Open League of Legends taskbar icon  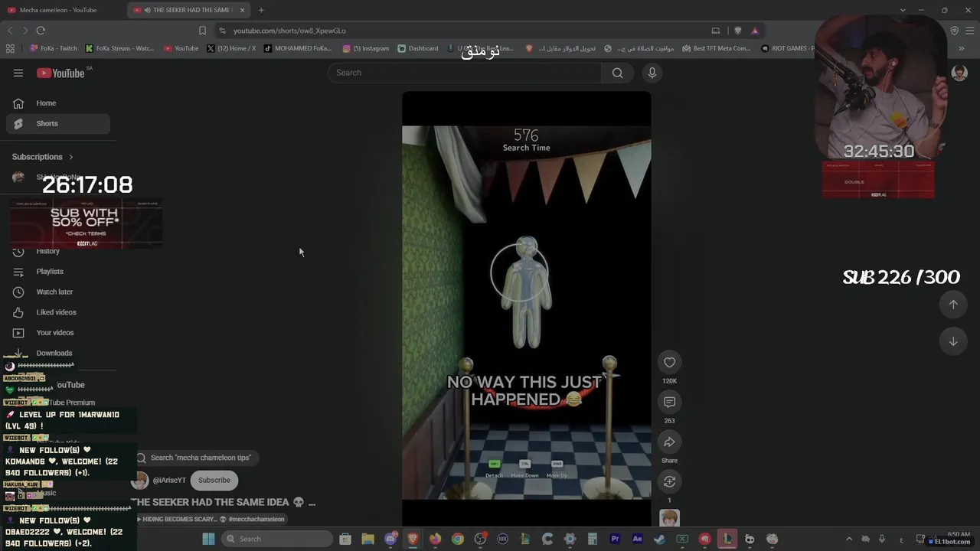tap(727, 539)
